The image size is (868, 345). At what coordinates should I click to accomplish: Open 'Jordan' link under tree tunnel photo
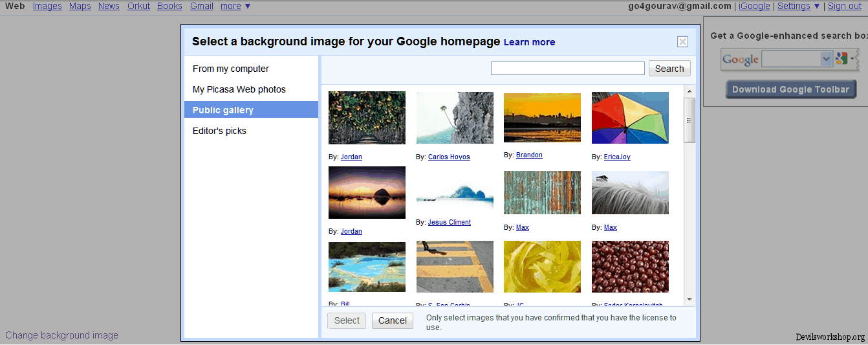[351, 157]
